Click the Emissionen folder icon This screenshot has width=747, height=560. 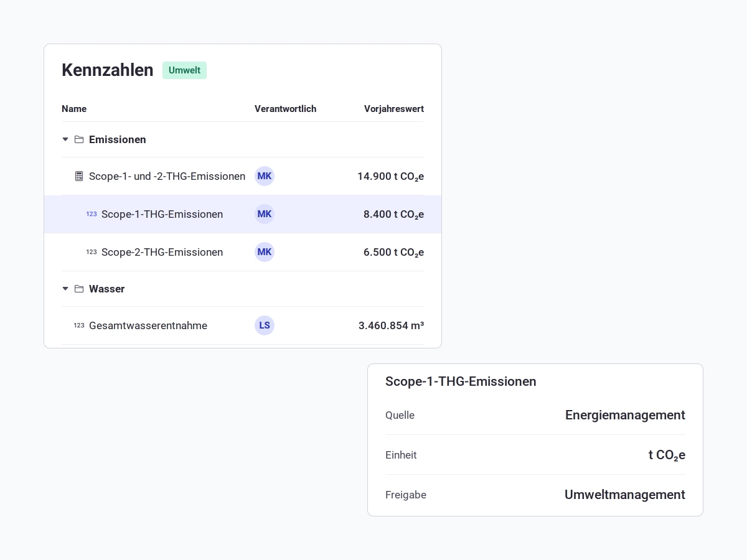tap(79, 139)
